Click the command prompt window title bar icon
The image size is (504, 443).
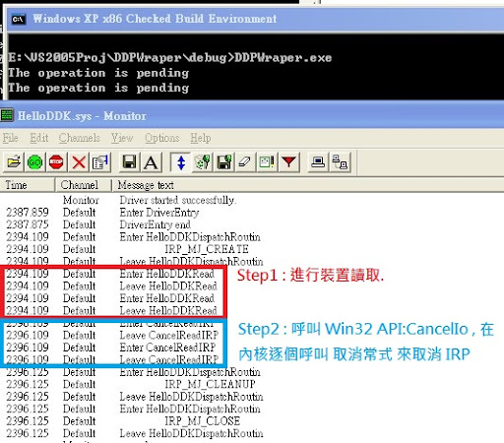click(18, 19)
